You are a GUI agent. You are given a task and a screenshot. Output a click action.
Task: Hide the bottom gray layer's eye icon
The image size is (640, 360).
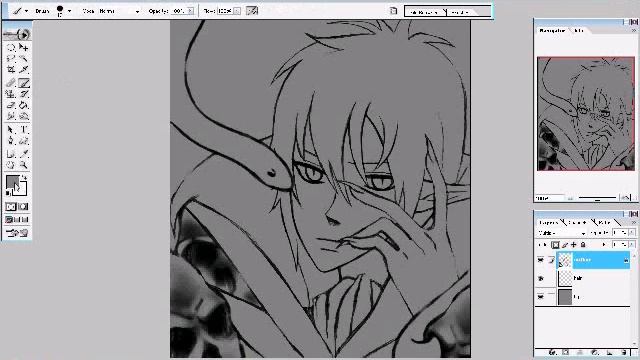pos(541,297)
